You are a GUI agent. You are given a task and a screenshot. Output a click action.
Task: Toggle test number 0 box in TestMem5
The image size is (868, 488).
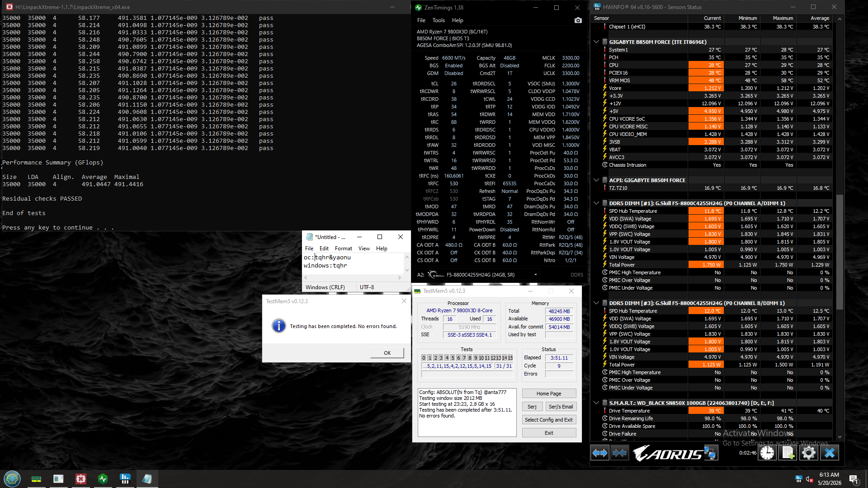click(424, 358)
